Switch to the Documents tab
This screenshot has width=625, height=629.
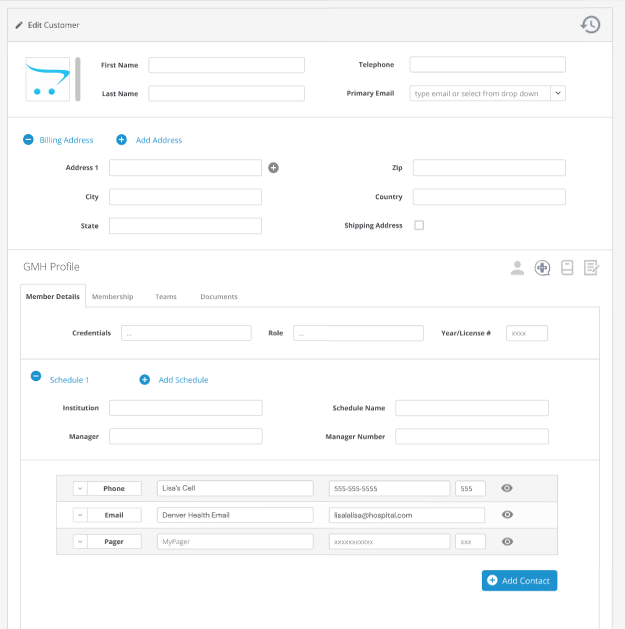[x=219, y=297]
